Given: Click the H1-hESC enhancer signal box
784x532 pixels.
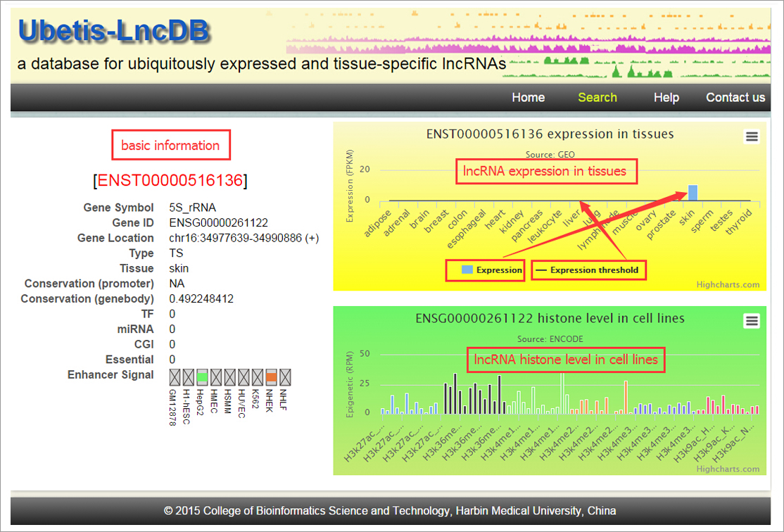Looking at the screenshot, I should 189,378.
